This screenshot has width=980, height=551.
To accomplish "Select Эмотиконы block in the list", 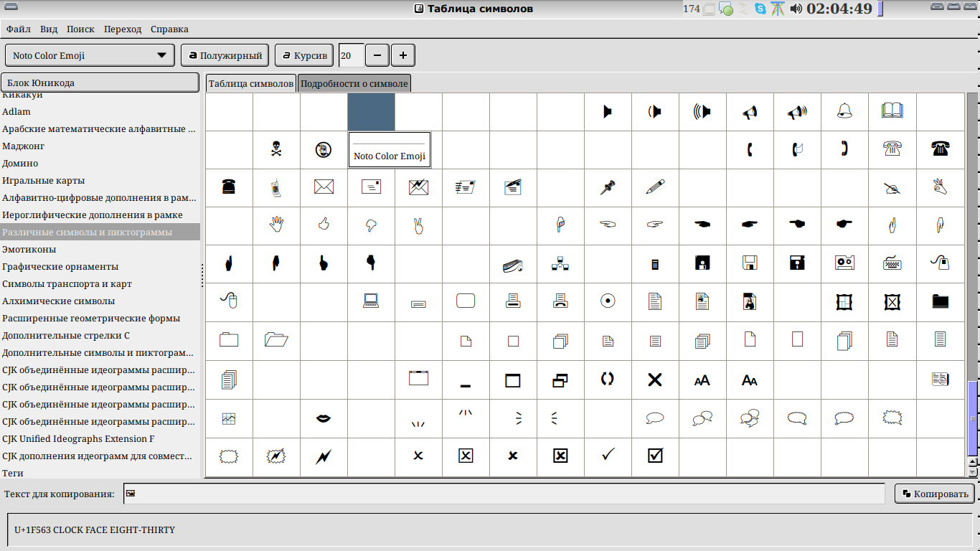I will [29, 249].
